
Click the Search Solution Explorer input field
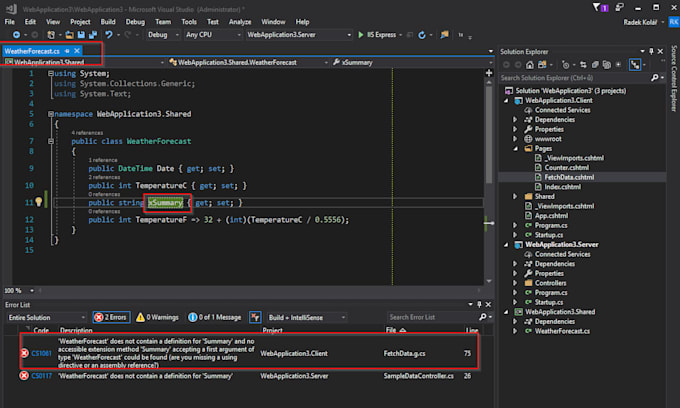tap(575, 78)
